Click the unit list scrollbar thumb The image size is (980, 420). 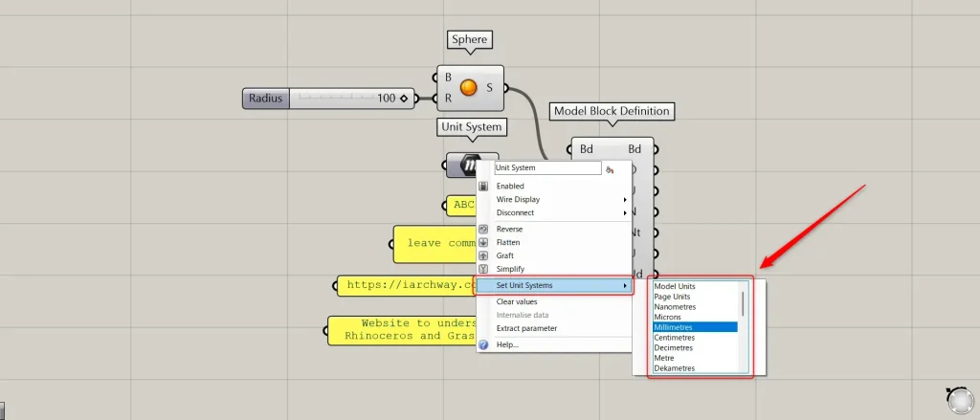pyautogui.click(x=743, y=303)
